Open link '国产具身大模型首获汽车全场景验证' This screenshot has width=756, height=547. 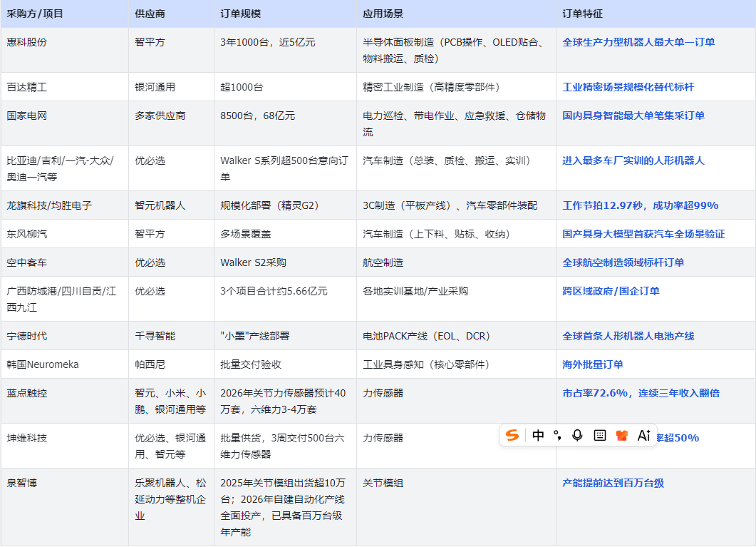(643, 234)
